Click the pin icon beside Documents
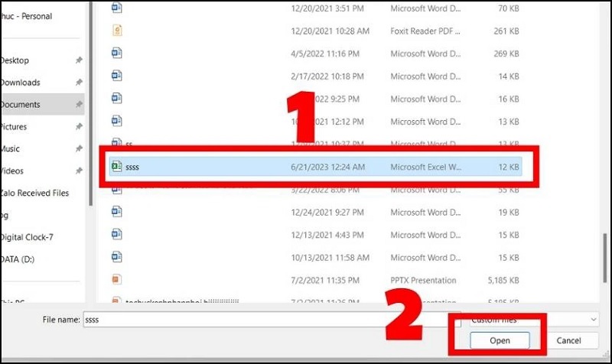The width and height of the screenshot is (612, 364). (x=79, y=105)
